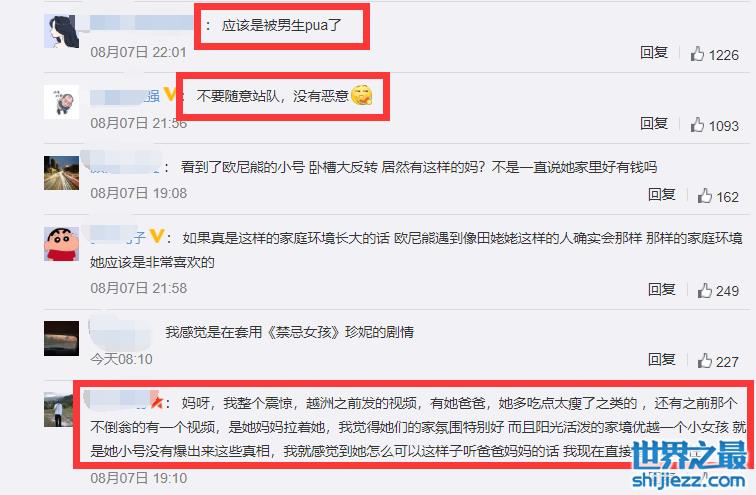The image size is (756, 495).
Task: Click verified badge beside username ending 子
Action: pos(156,237)
